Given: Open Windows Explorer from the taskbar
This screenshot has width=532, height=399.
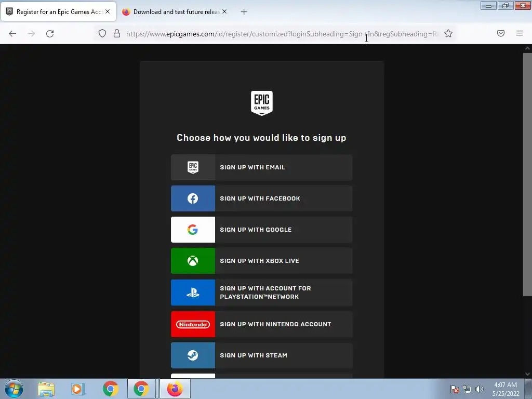Looking at the screenshot, I should click(46, 389).
